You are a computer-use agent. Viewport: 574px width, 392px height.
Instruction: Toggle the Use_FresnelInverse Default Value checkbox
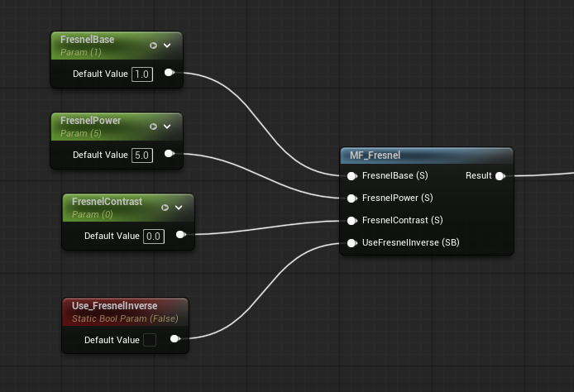click(150, 340)
